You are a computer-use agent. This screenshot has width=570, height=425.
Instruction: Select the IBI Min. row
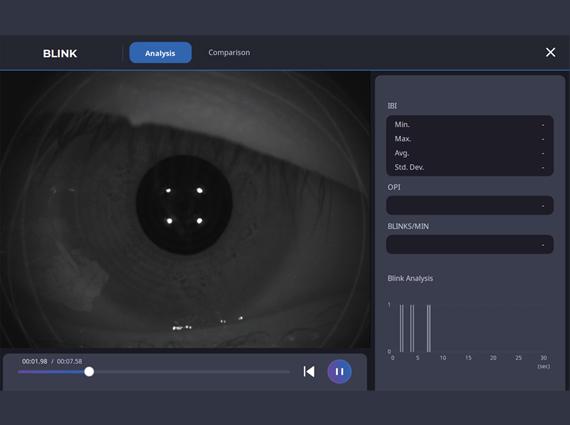pyautogui.click(x=470, y=124)
